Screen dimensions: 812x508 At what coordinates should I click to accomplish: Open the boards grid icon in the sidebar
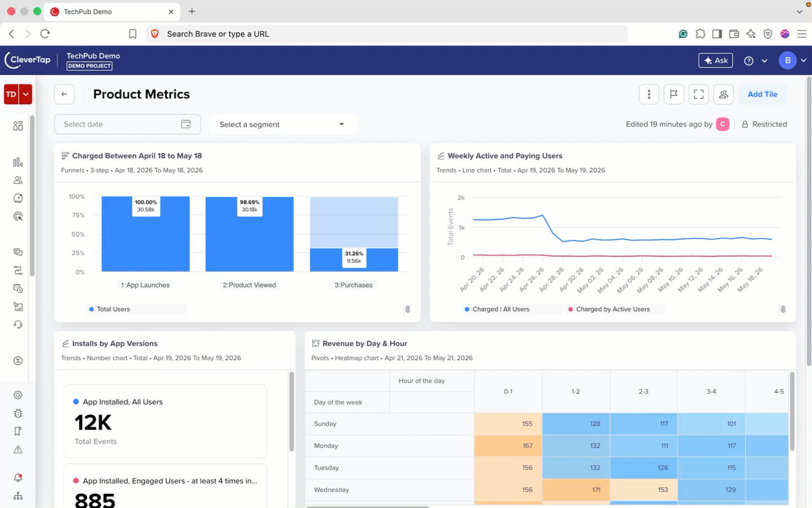(x=18, y=126)
